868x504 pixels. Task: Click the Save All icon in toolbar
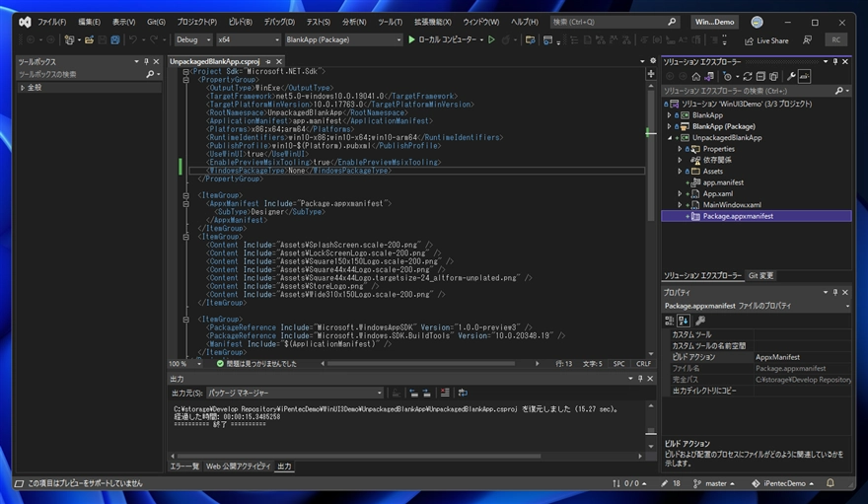[115, 39]
